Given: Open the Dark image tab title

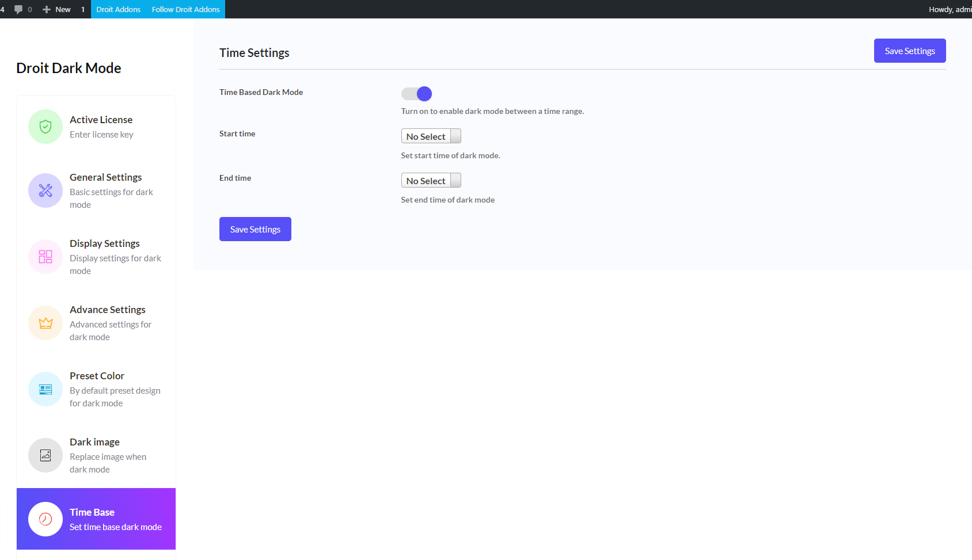Looking at the screenshot, I should tap(95, 442).
